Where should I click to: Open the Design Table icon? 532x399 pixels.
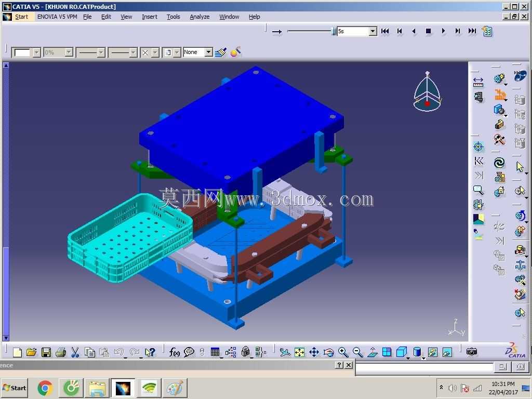pyautogui.click(x=215, y=353)
